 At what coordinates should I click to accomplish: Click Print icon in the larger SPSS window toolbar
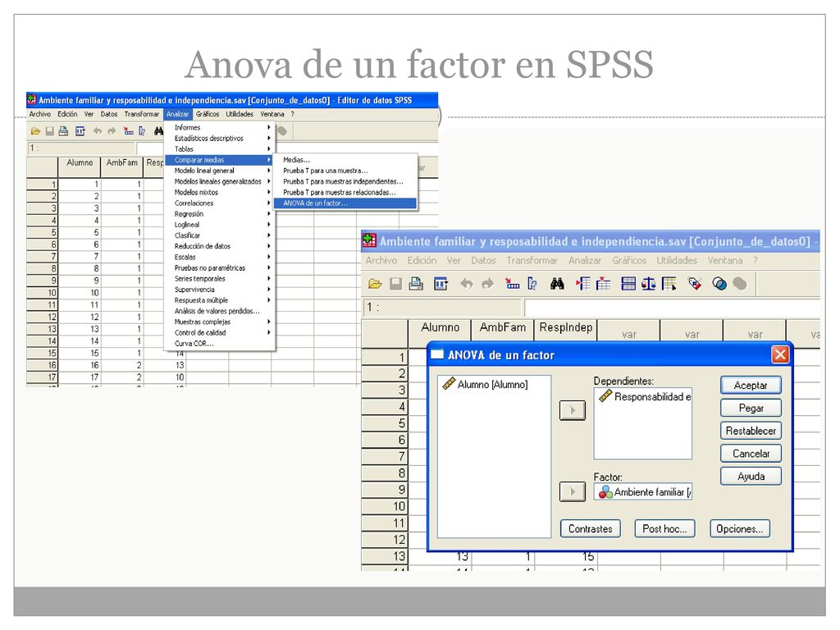[416, 284]
